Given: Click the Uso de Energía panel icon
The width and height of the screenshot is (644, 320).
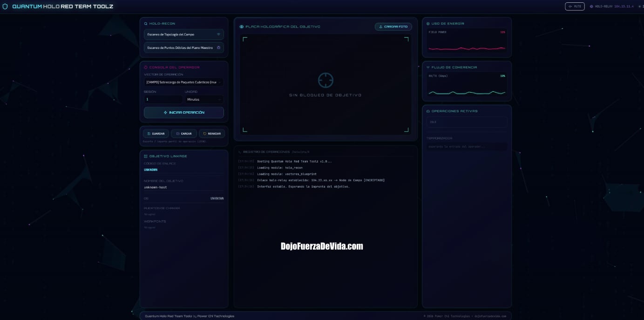Looking at the screenshot, I should 428,23.
